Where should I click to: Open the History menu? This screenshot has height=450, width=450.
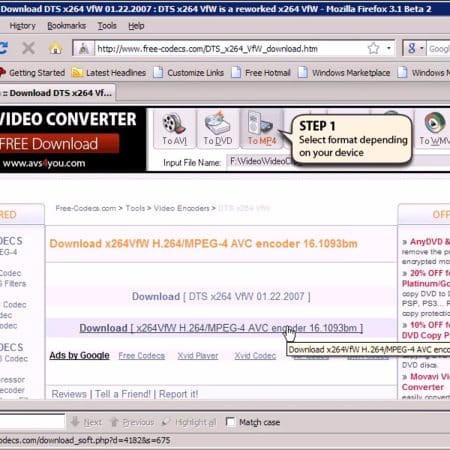(x=22, y=26)
